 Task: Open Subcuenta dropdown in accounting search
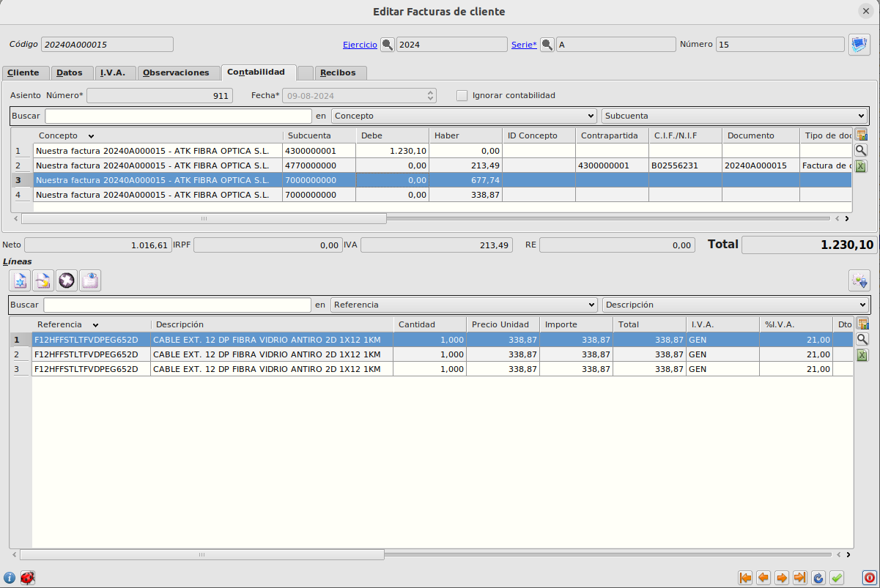(x=734, y=116)
